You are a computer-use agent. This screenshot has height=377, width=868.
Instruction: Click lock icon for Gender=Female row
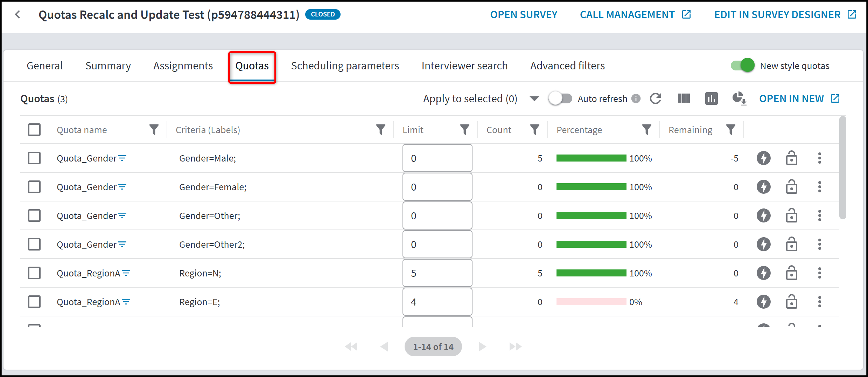(791, 186)
